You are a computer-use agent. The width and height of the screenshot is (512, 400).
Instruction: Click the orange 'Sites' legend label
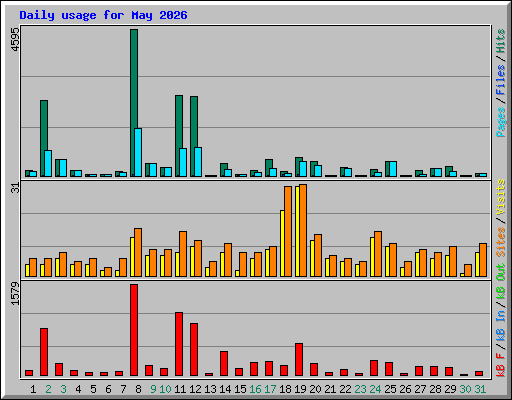(x=501, y=242)
